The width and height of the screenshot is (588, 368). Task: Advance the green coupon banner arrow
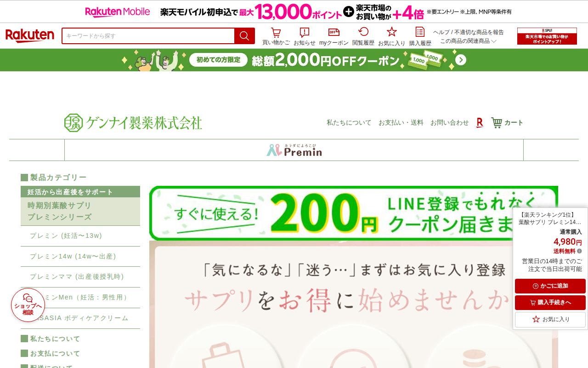pos(461,60)
